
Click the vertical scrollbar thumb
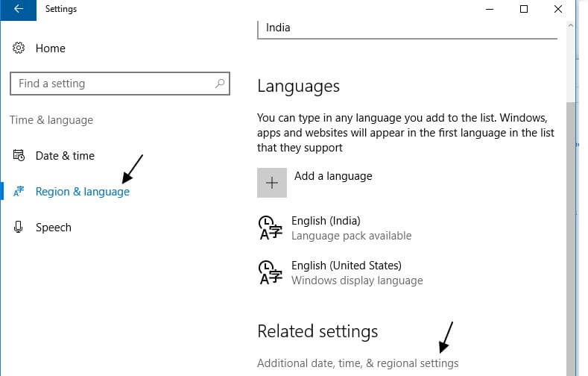pos(571,239)
